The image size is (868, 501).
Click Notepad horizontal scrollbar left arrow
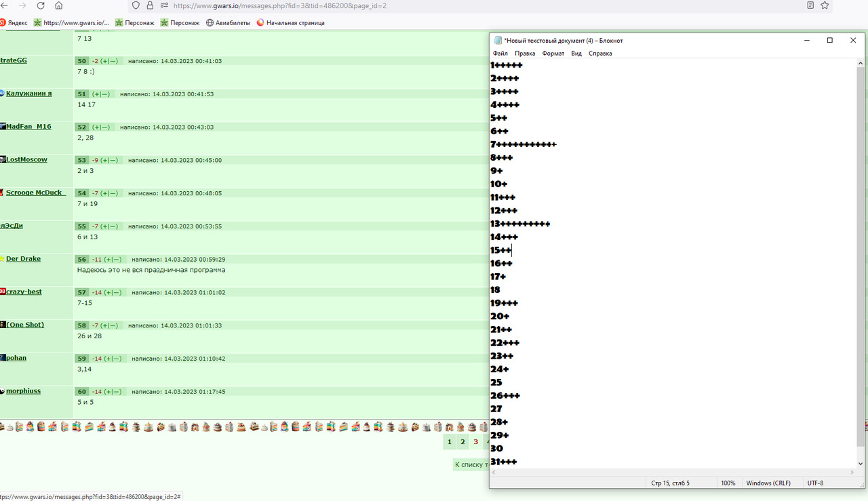494,473
